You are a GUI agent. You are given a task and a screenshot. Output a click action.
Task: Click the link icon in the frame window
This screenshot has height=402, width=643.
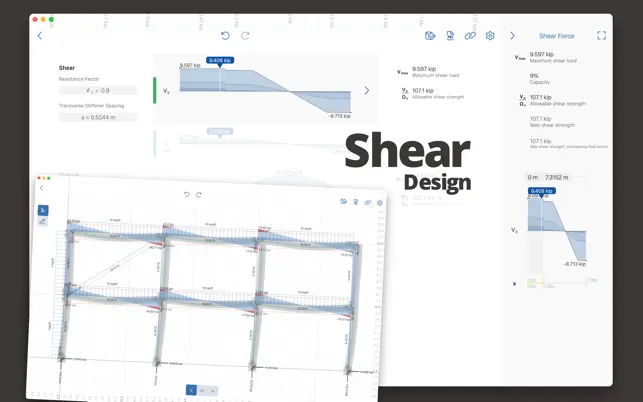(x=368, y=202)
